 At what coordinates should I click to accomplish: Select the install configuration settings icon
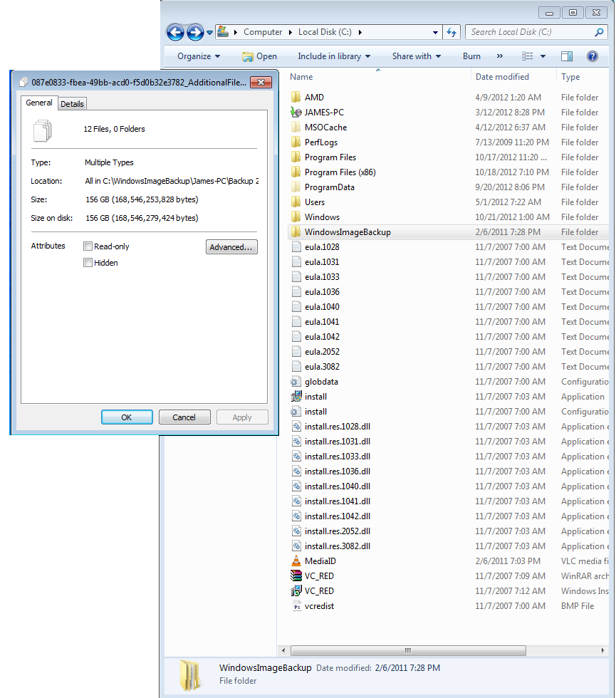pos(296,412)
